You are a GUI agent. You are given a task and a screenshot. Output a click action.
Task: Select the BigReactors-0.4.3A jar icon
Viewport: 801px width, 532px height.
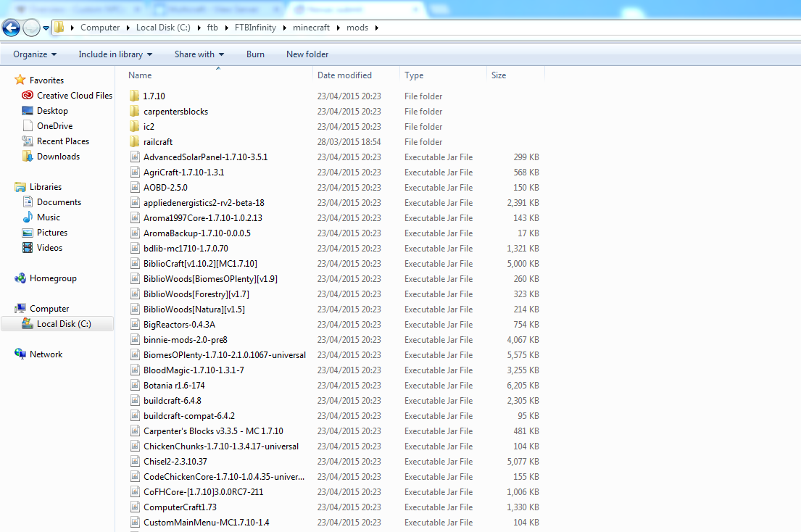click(x=135, y=324)
